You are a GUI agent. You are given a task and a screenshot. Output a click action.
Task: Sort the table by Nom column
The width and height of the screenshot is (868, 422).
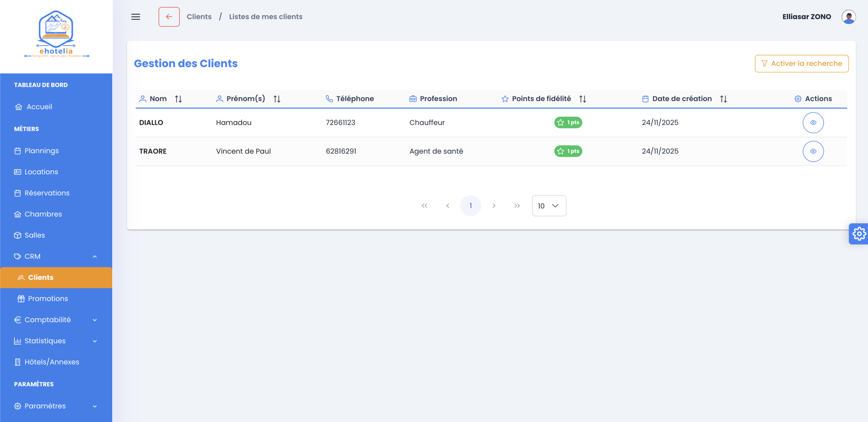[178, 99]
